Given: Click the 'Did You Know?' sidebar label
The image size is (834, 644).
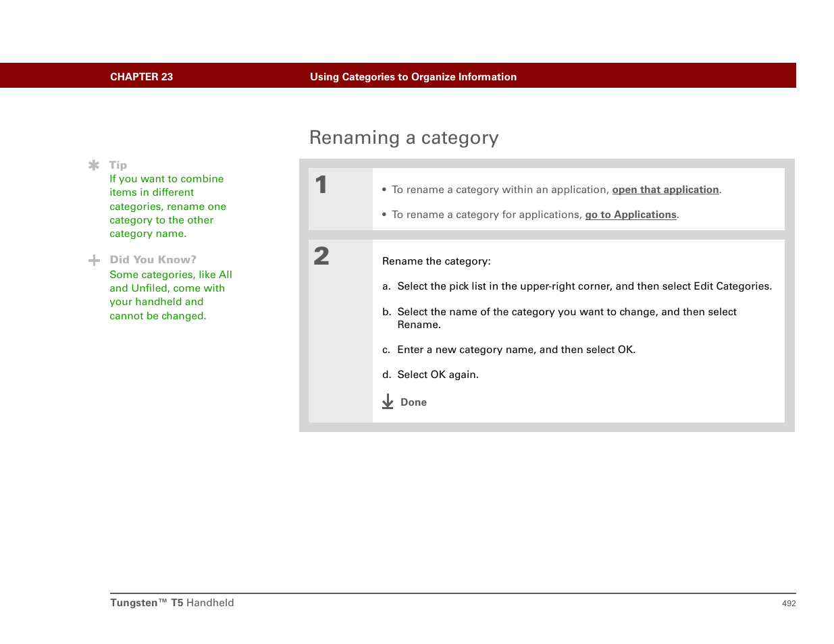Looking at the screenshot, I should pos(153,259).
